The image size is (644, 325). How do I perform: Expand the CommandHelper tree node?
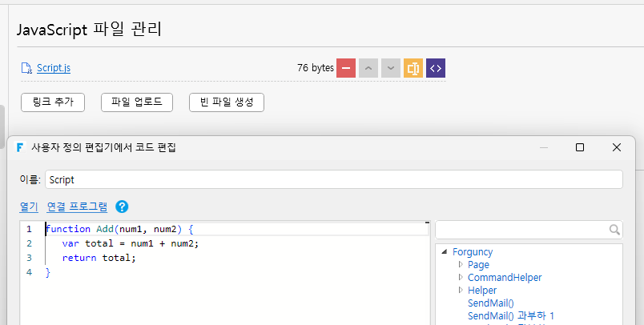pos(461,278)
